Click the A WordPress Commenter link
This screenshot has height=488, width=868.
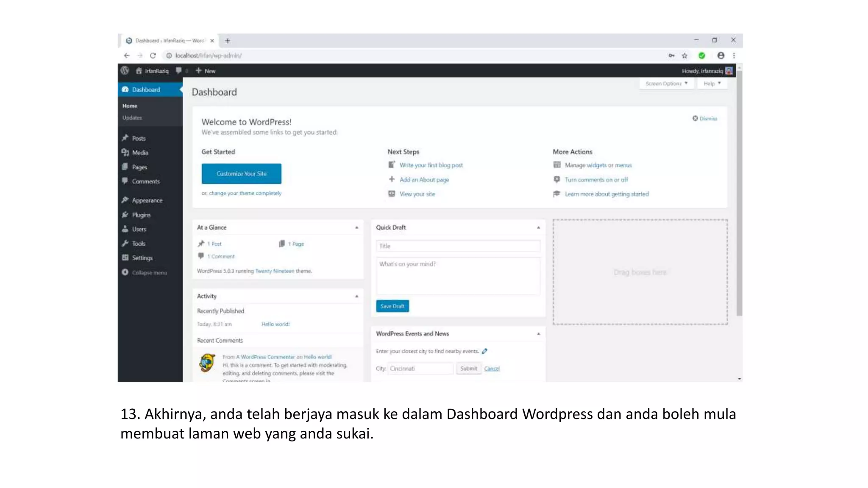click(265, 357)
